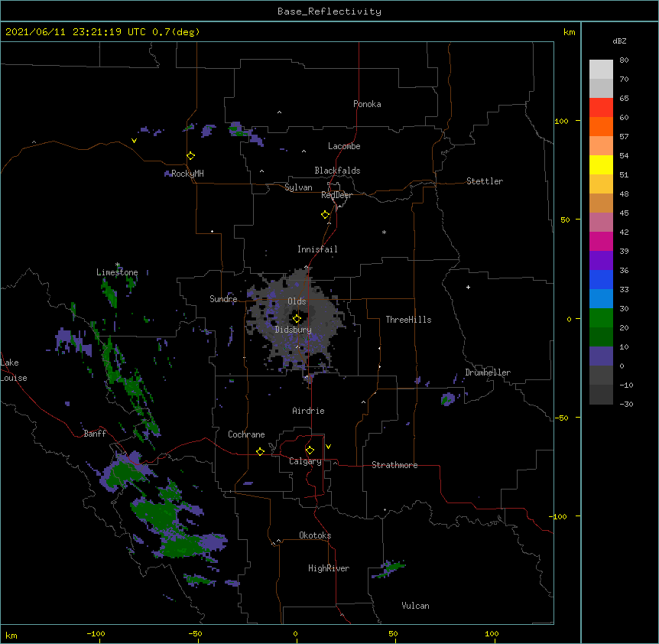Click the yellow marker south of RedDeer
The height and width of the screenshot is (644, 659).
(326, 215)
